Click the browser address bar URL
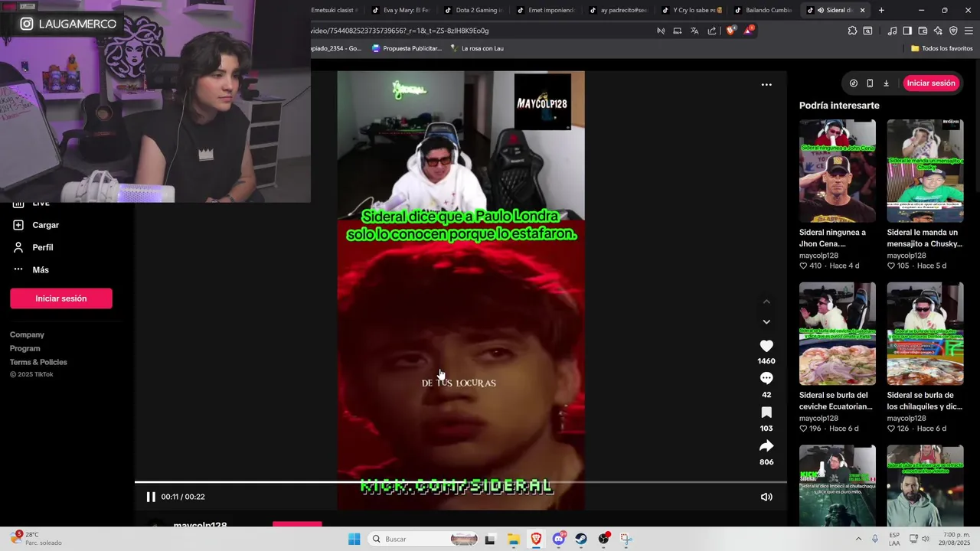Viewport: 980px width, 551px height. 400,31
